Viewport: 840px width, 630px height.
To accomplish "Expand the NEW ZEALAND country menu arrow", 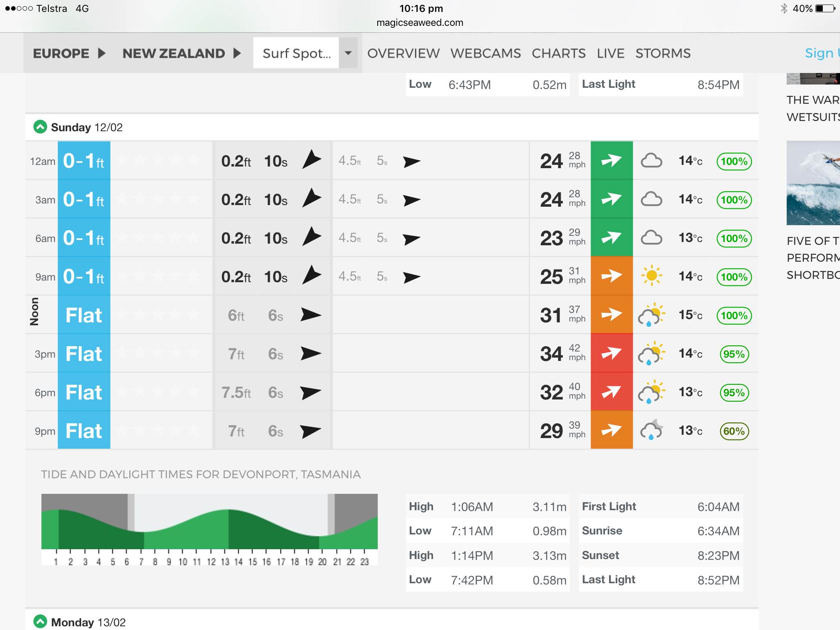I will coord(237,53).
